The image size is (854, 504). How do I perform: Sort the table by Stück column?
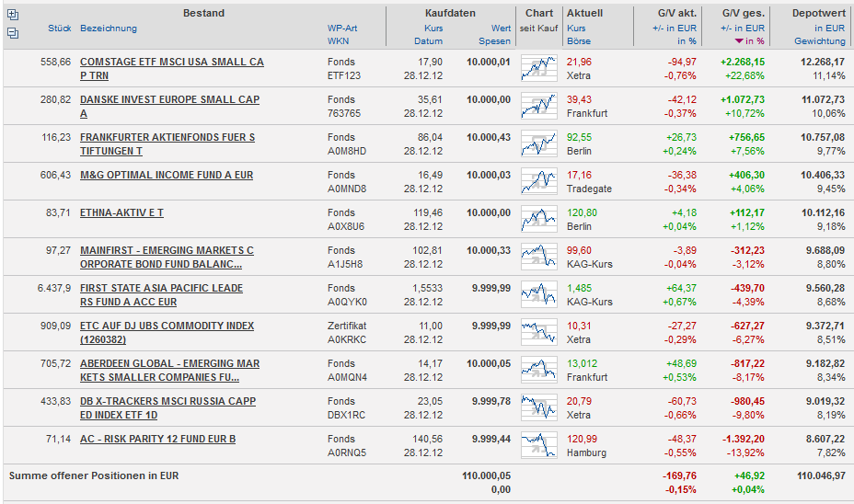[x=59, y=29]
